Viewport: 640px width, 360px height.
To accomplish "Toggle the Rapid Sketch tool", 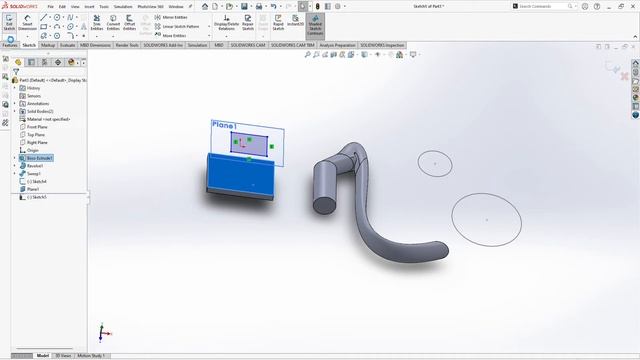I will tap(278, 22).
